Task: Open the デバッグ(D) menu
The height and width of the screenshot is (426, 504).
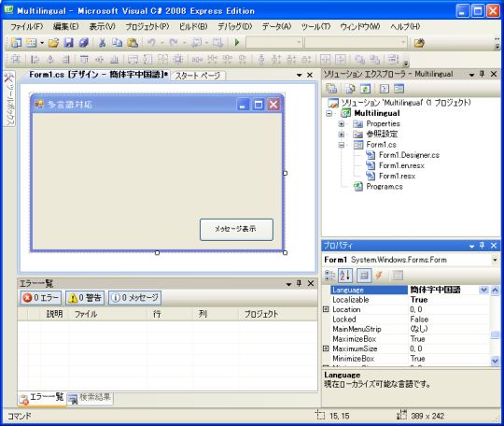Action: [x=234, y=27]
